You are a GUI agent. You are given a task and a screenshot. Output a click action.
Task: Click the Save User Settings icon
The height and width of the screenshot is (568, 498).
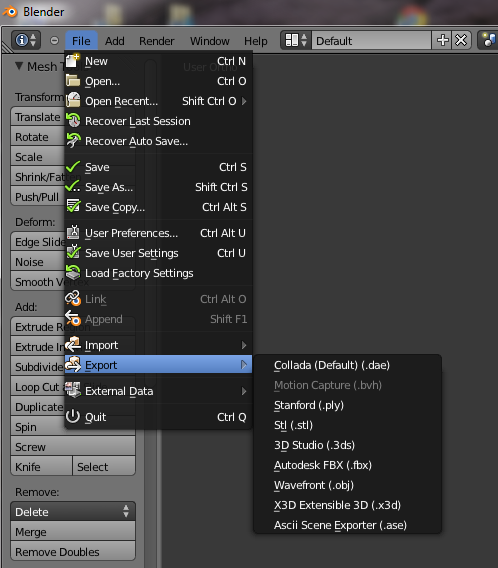click(73, 252)
